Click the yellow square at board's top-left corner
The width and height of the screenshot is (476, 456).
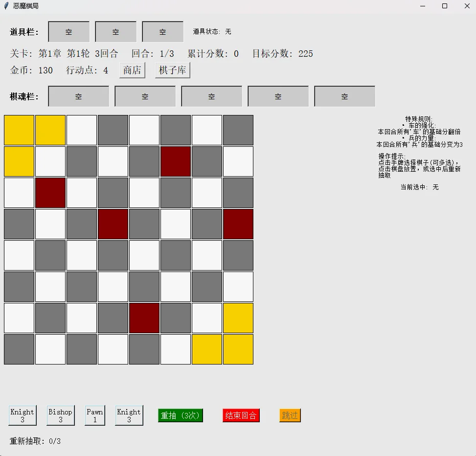point(19,130)
